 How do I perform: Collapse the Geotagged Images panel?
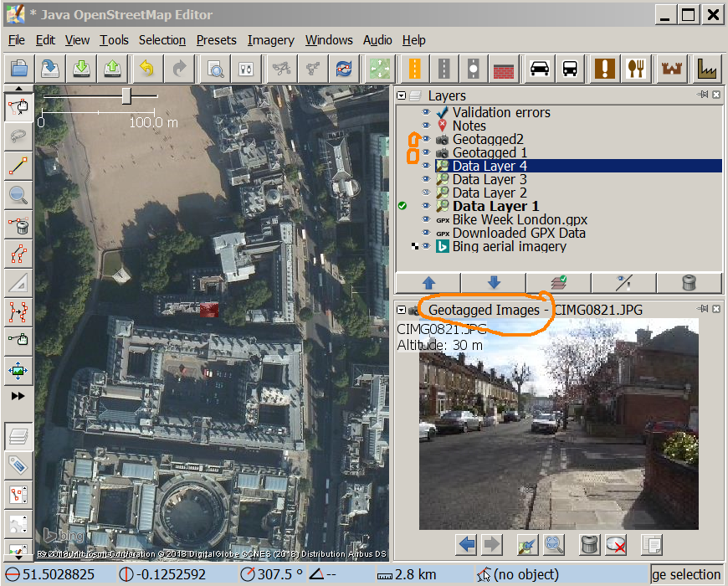(402, 310)
